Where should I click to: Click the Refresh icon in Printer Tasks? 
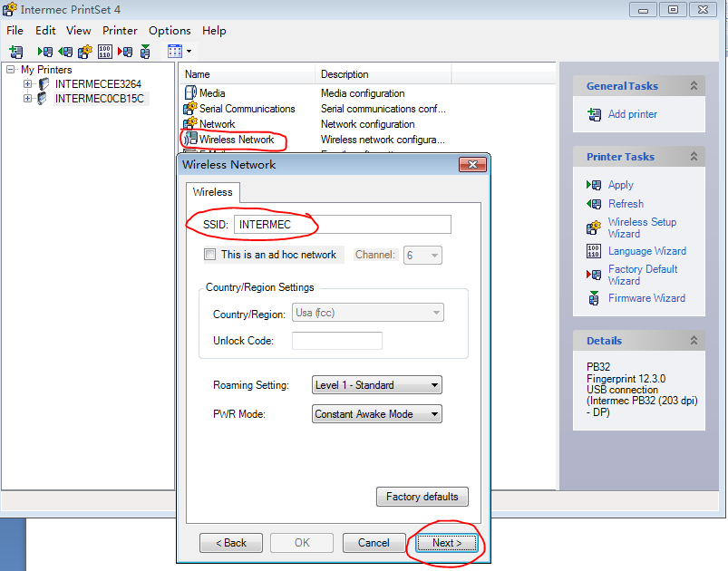(x=594, y=204)
